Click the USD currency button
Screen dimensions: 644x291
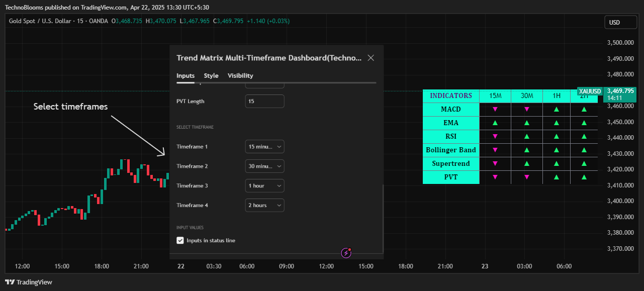(x=621, y=23)
